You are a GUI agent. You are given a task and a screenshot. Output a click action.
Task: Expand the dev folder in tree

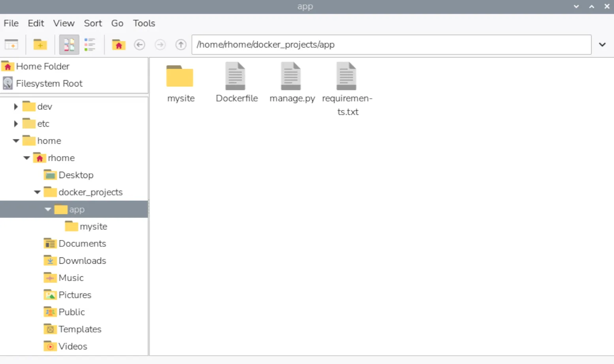click(x=16, y=107)
